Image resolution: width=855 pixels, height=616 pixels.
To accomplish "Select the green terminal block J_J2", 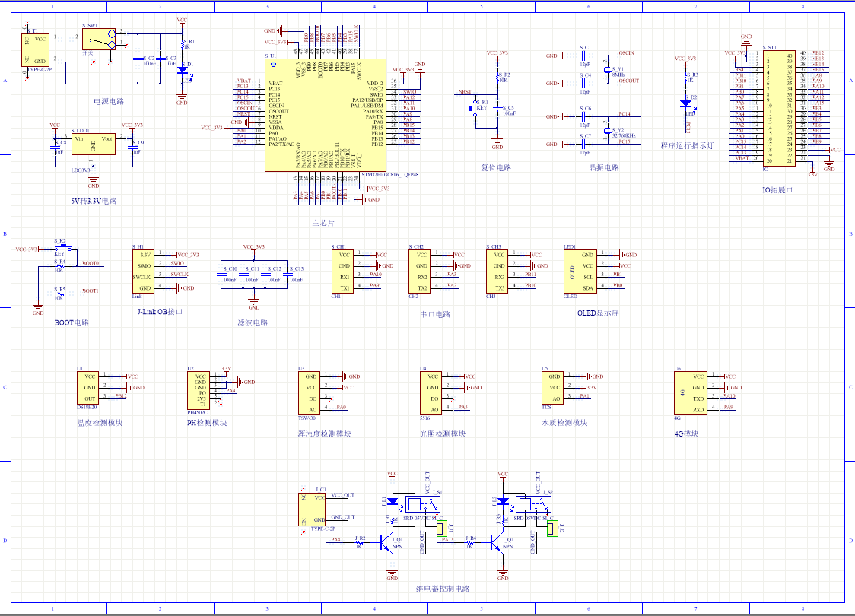I will pos(552,529).
